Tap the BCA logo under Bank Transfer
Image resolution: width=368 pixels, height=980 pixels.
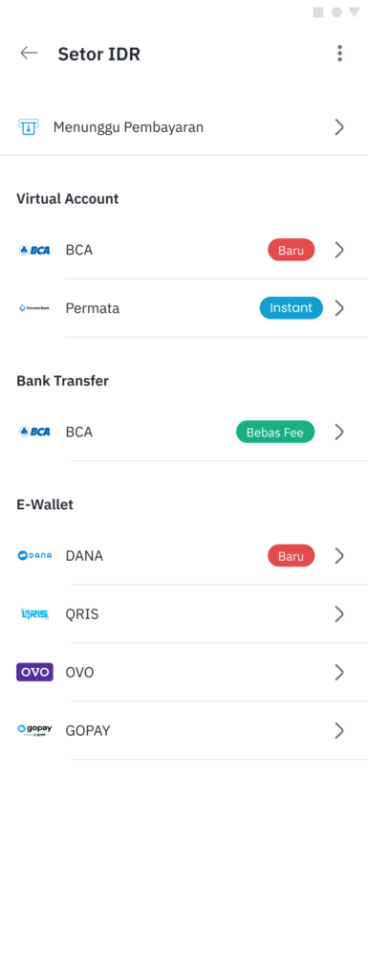[x=34, y=432]
